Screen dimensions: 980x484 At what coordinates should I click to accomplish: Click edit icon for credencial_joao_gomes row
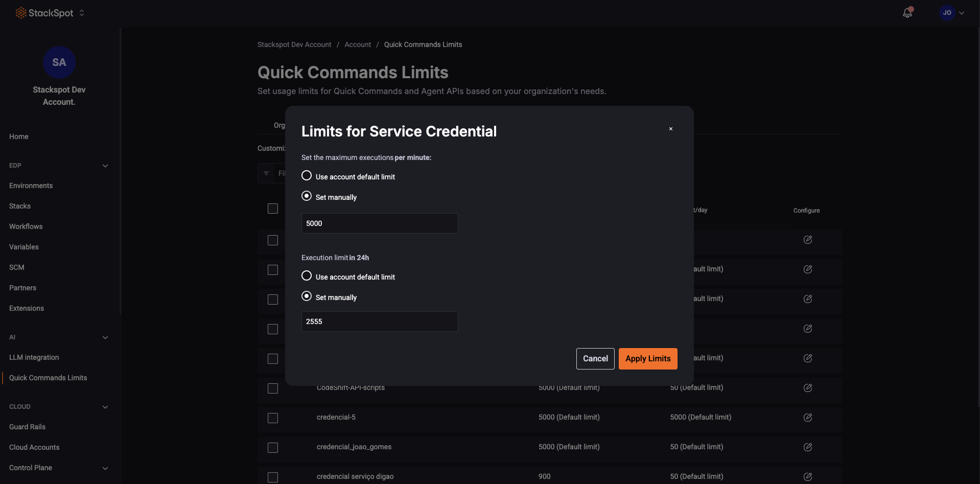click(807, 447)
